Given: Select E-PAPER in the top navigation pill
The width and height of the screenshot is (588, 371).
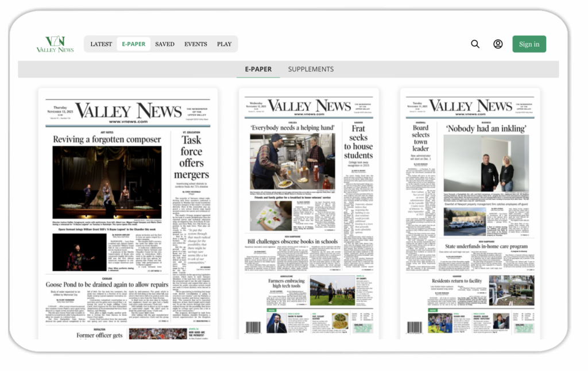Looking at the screenshot, I should pyautogui.click(x=134, y=44).
